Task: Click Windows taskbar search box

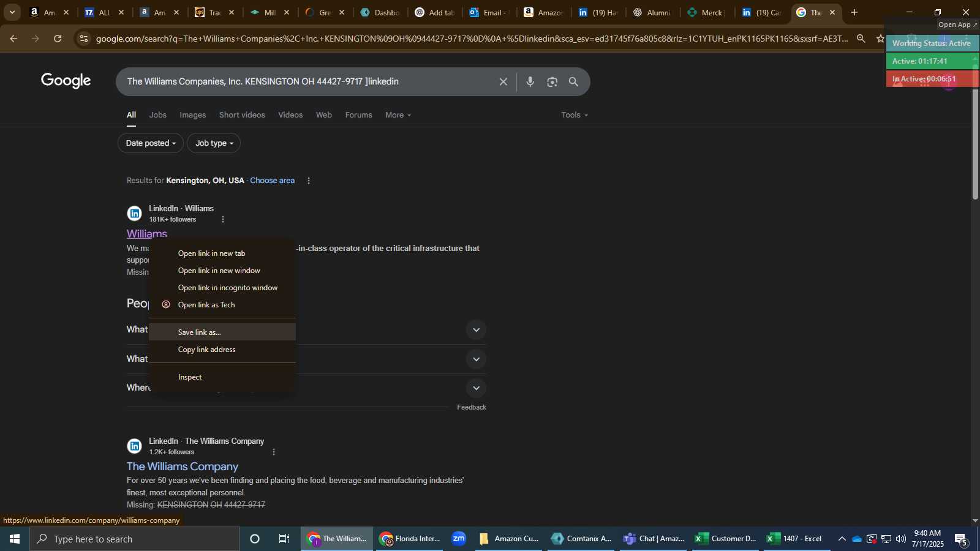Action: (135, 539)
